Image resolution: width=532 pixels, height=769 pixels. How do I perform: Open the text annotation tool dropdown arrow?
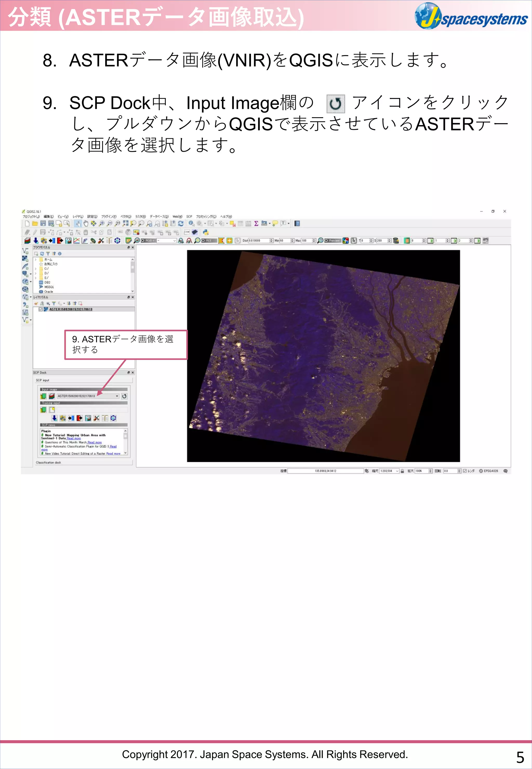pyautogui.click(x=289, y=224)
